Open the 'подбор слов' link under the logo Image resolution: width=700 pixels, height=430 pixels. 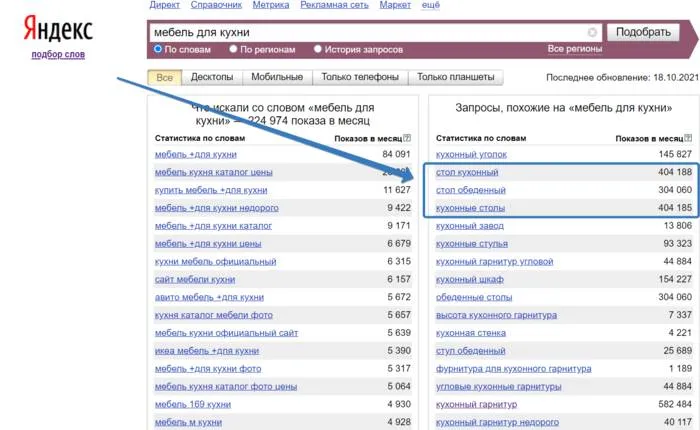(x=58, y=54)
